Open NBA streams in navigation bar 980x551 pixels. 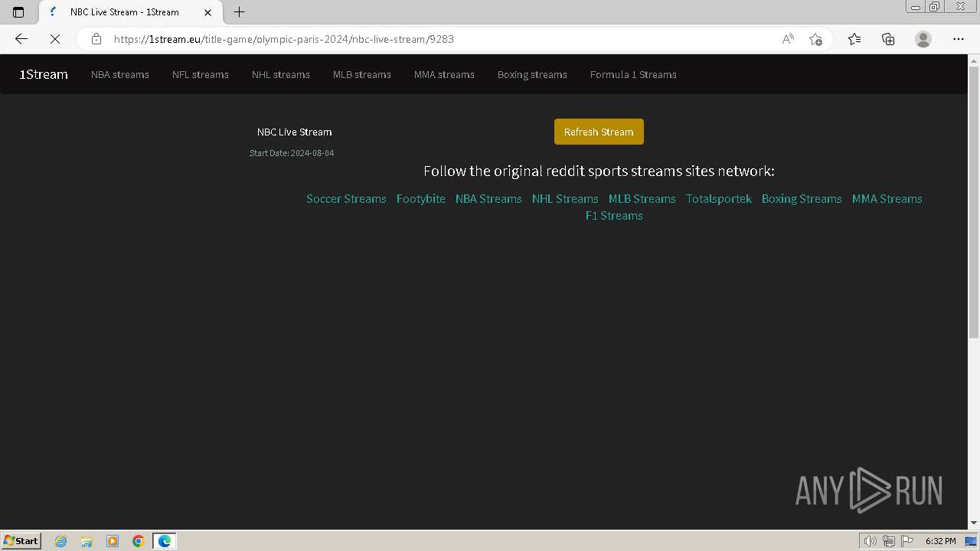point(120,74)
